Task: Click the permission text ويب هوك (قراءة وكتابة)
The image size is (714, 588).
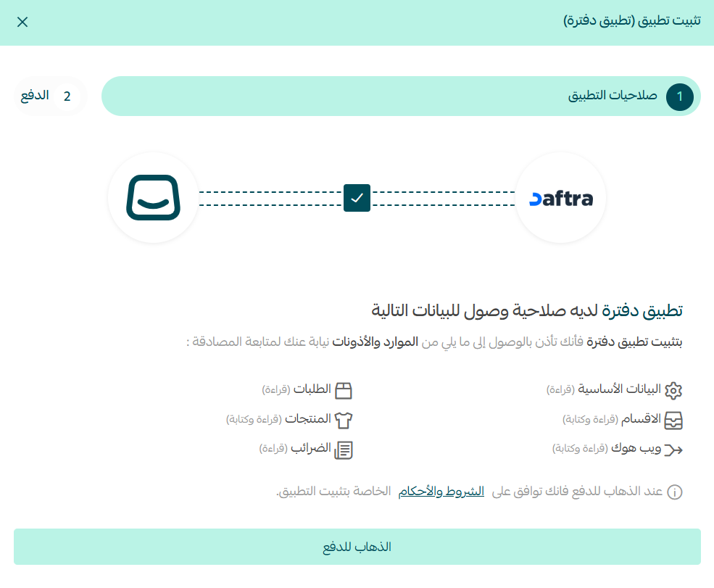Action: tap(607, 448)
